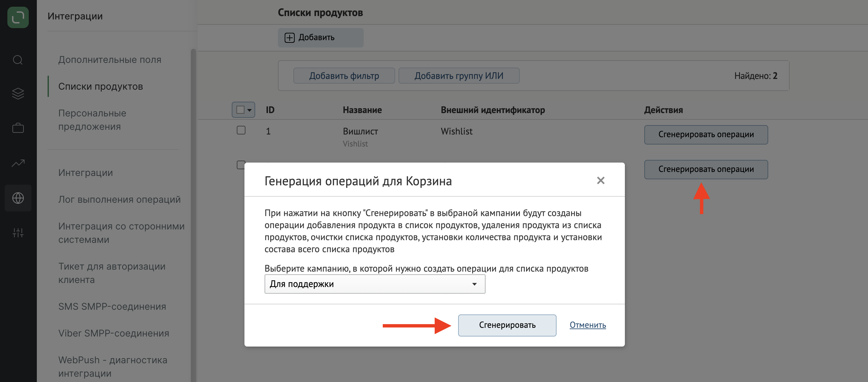Open the campaign dropdown Для поддержки

pyautogui.click(x=375, y=284)
